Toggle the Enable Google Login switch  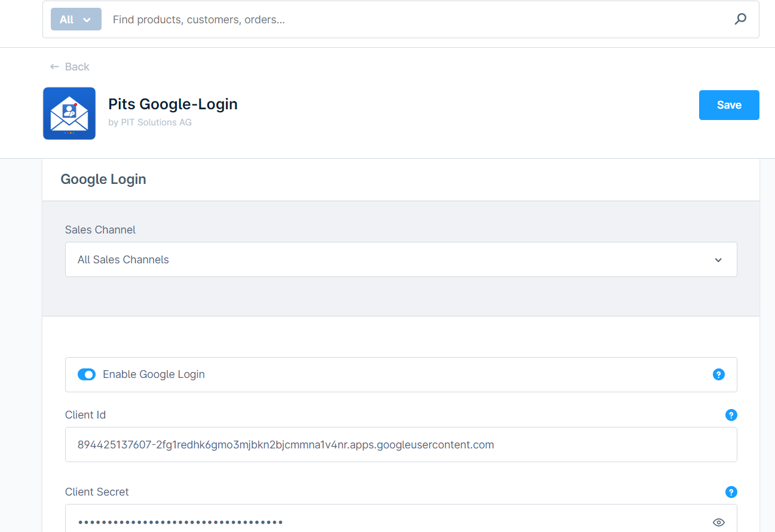point(87,374)
